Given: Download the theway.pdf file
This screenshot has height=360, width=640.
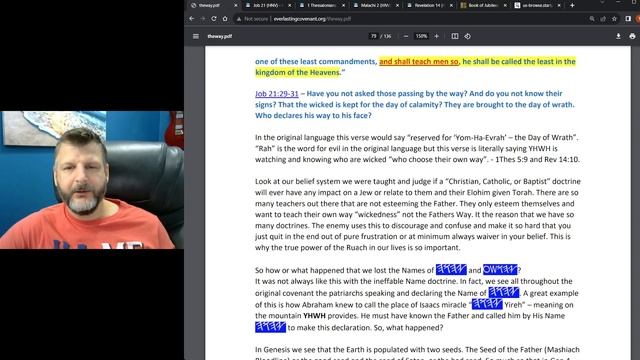Looking at the screenshot, I should [x=618, y=36].
